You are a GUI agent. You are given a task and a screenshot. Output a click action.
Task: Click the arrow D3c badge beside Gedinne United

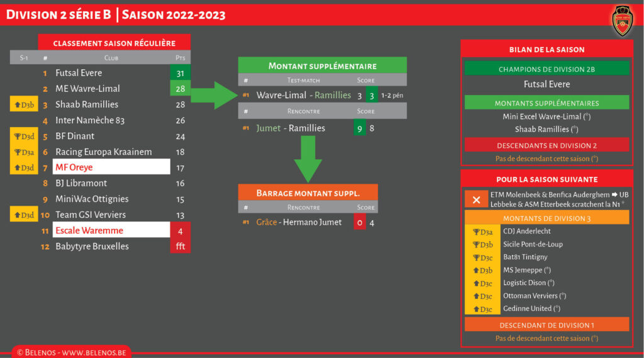point(482,309)
